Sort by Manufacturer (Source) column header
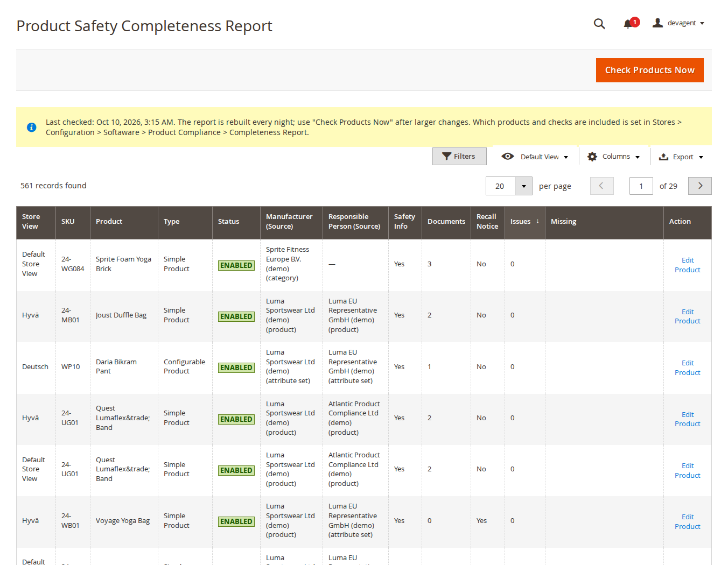Screen dimensions: 728x565 pos(291,222)
